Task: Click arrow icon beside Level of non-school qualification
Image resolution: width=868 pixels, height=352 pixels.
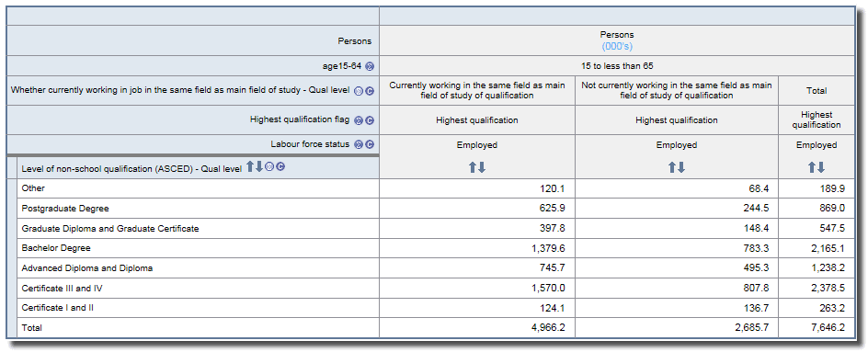Action: coord(269,166)
